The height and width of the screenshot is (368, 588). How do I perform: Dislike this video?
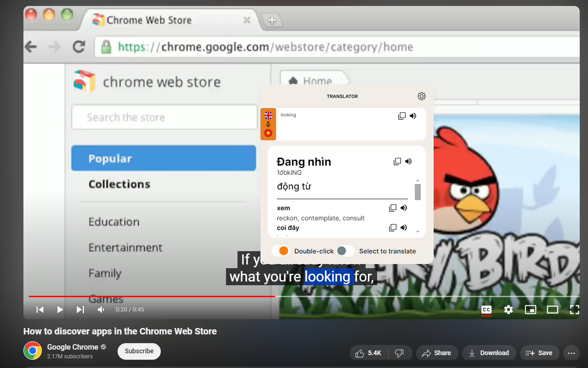(x=400, y=353)
